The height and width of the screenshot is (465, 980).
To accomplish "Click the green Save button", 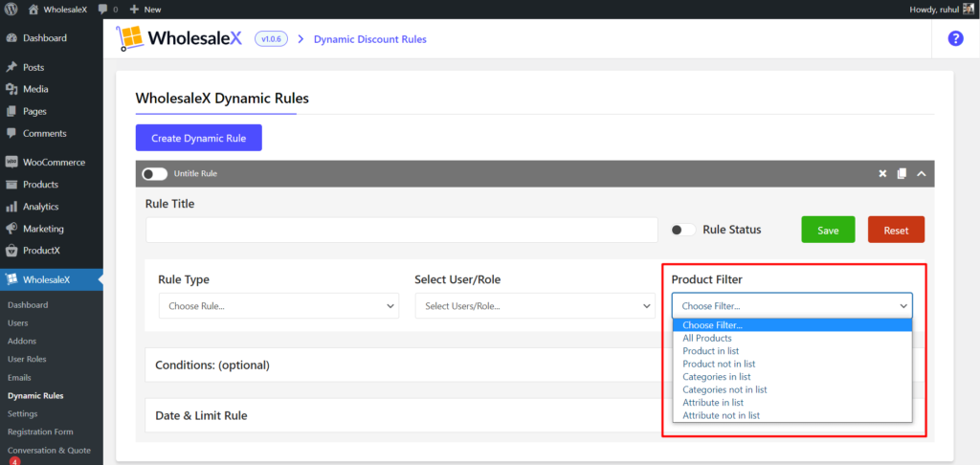I will click(828, 230).
